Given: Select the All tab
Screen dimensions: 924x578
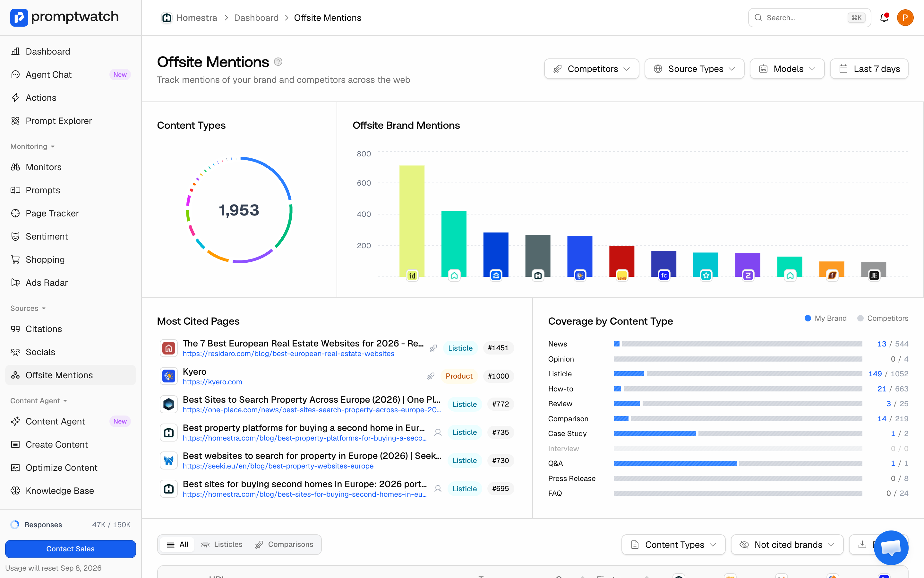Looking at the screenshot, I should click(x=178, y=544).
